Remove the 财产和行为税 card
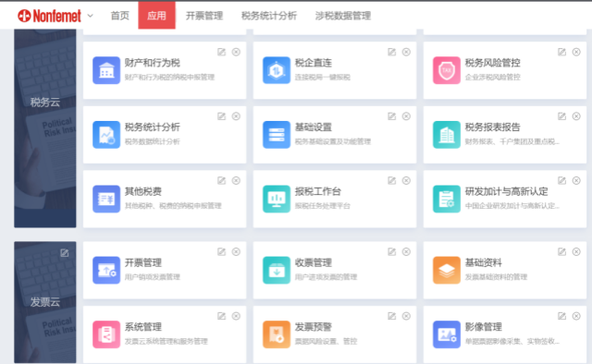592x364 pixels. point(236,52)
